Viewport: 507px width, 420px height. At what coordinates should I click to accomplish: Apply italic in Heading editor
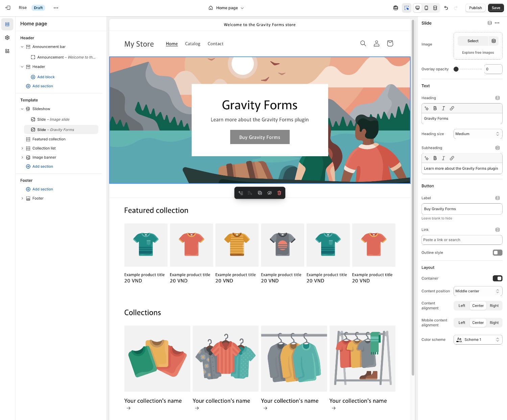[443, 108]
